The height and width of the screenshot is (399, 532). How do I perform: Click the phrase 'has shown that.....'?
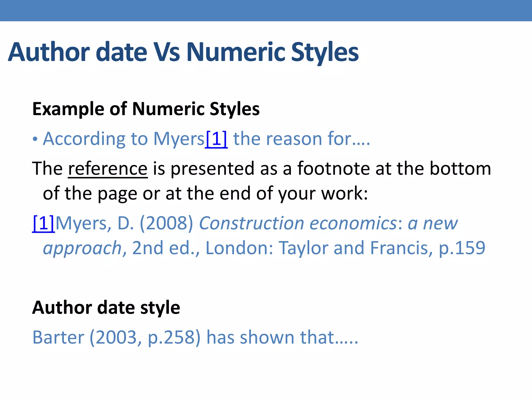tap(282, 337)
